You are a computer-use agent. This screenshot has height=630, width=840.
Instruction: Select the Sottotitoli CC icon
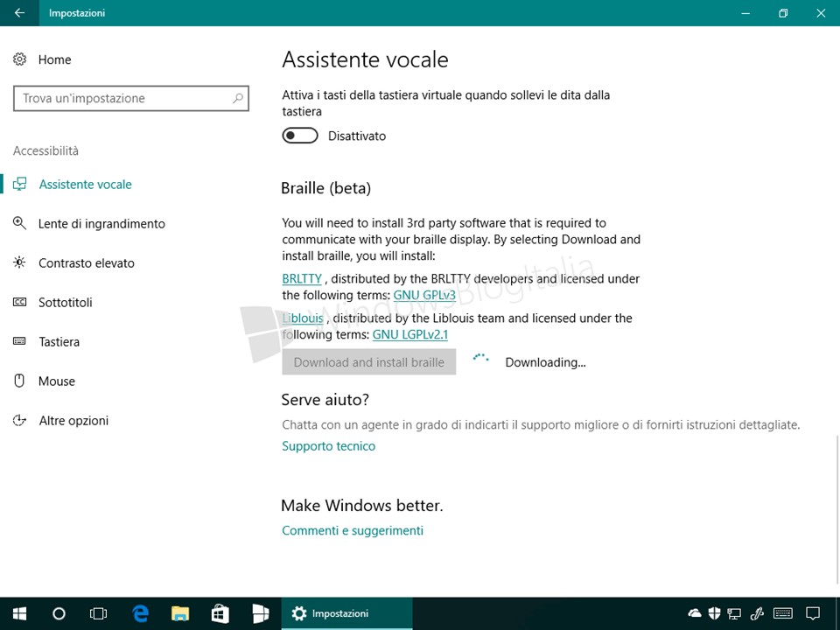pyautogui.click(x=19, y=302)
